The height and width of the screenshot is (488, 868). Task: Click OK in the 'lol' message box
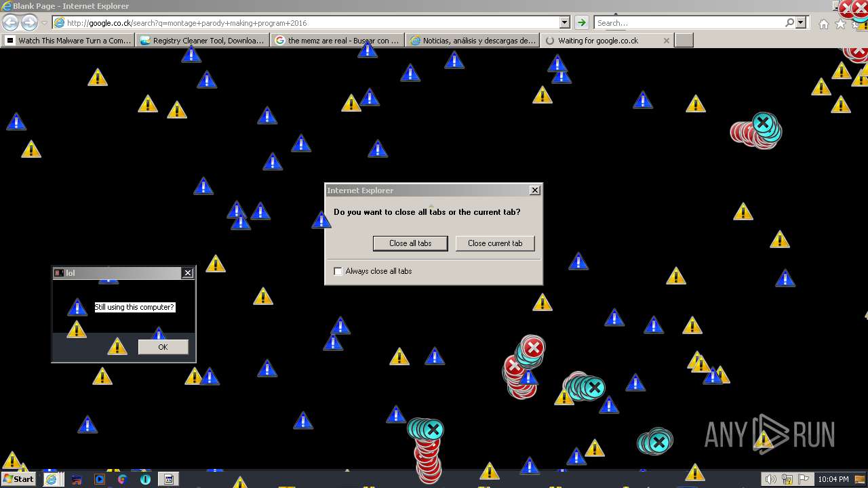click(x=163, y=347)
